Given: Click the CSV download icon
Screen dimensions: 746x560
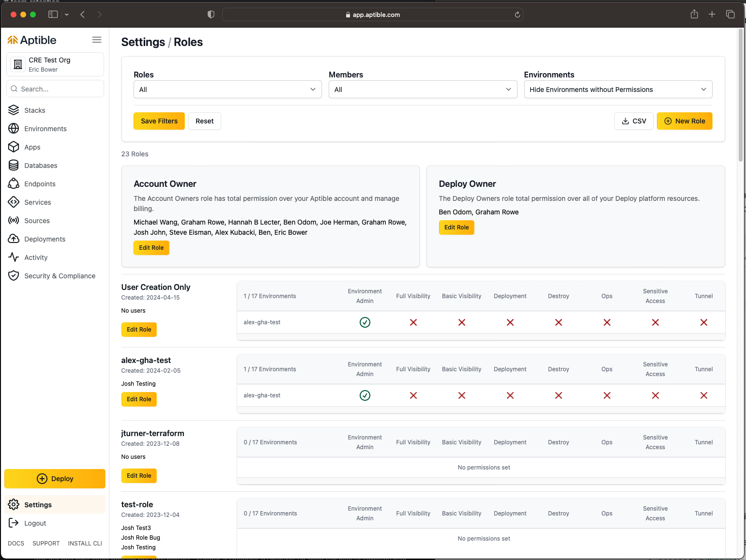Looking at the screenshot, I should tap(625, 121).
